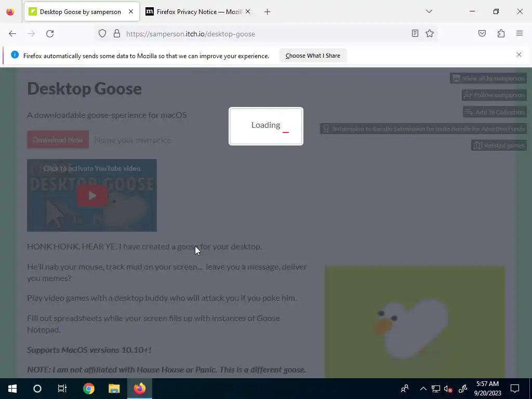Open the pen workspace tray icon
The width and height of the screenshot is (532, 399).
pyautogui.click(x=463, y=389)
